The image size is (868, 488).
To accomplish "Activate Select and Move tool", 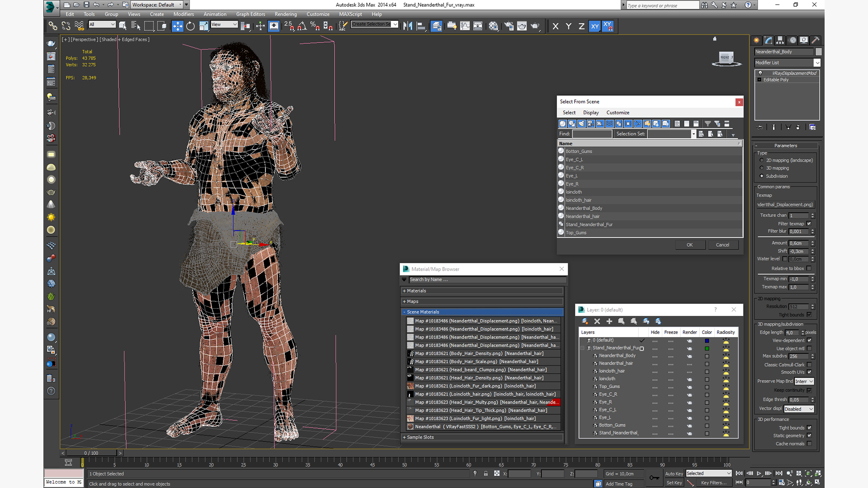I will click(x=178, y=26).
